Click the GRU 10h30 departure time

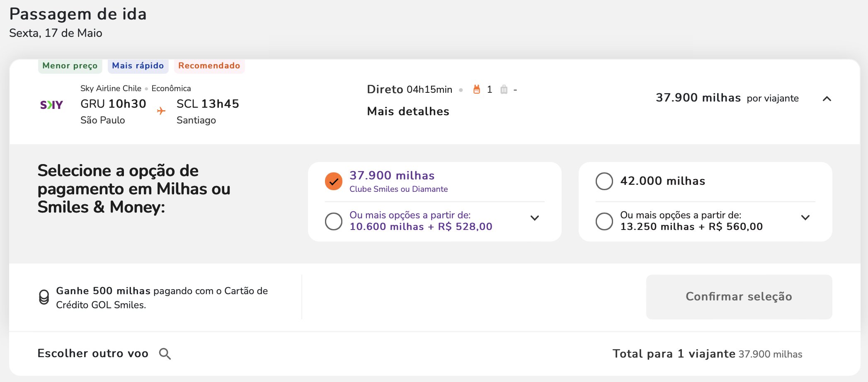point(113,104)
